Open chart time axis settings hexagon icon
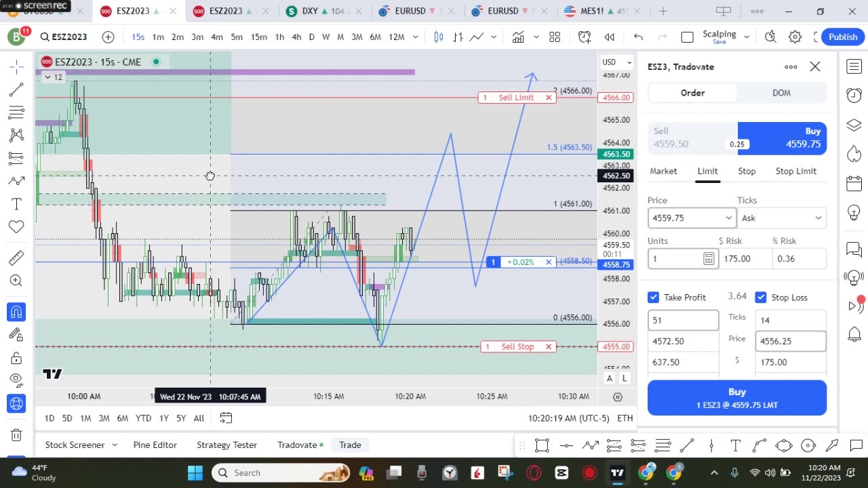The height and width of the screenshot is (488, 868). 618,396
